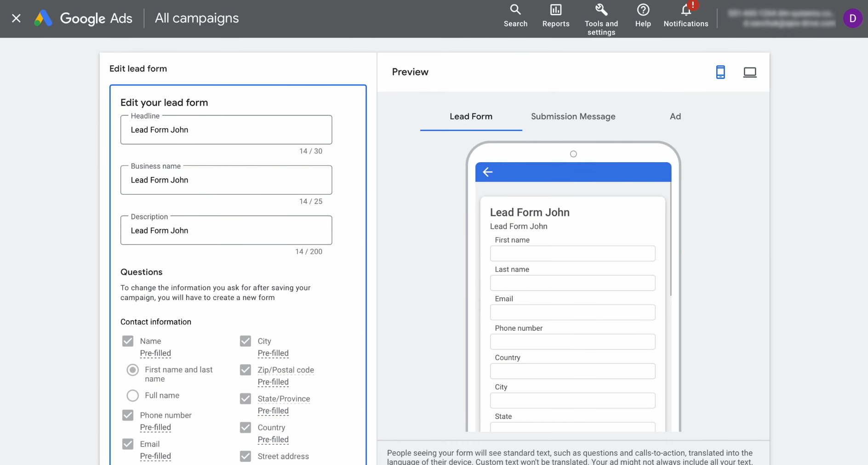
Task: Switch preview to mobile device icon
Action: tap(720, 72)
